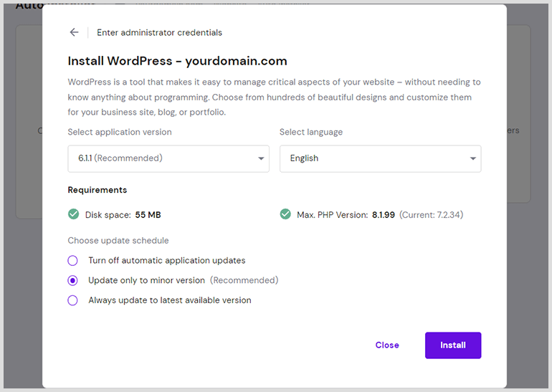Open the Select language dropdown
The height and width of the screenshot is (392, 552).
(380, 158)
